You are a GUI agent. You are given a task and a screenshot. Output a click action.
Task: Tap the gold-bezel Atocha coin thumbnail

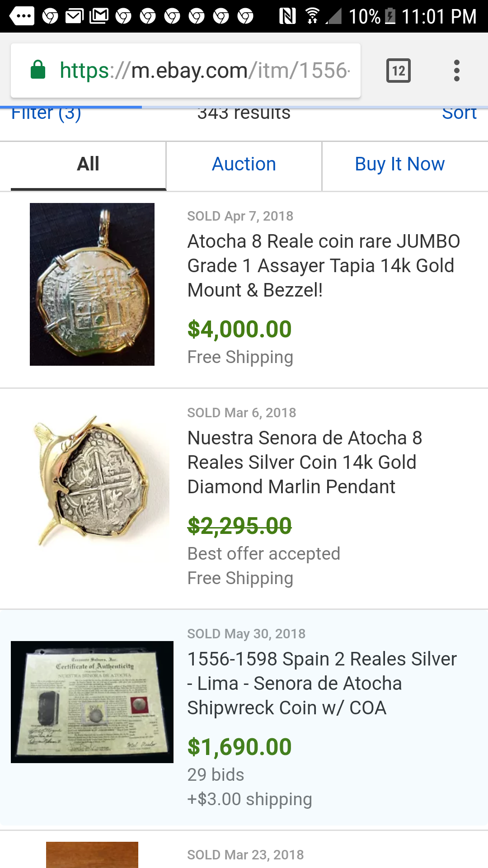pos(92,284)
